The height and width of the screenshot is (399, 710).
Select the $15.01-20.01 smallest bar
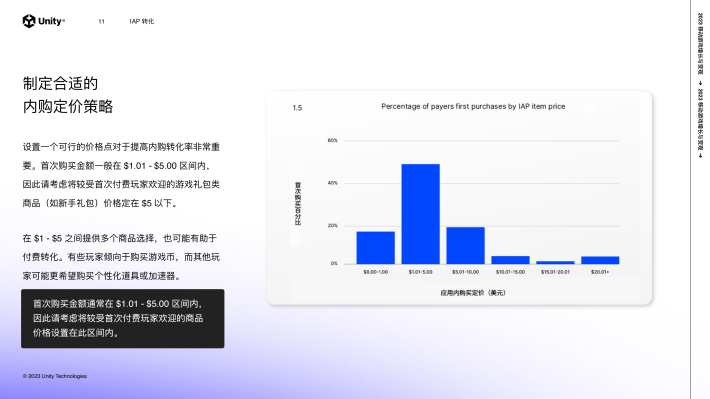tap(555, 262)
